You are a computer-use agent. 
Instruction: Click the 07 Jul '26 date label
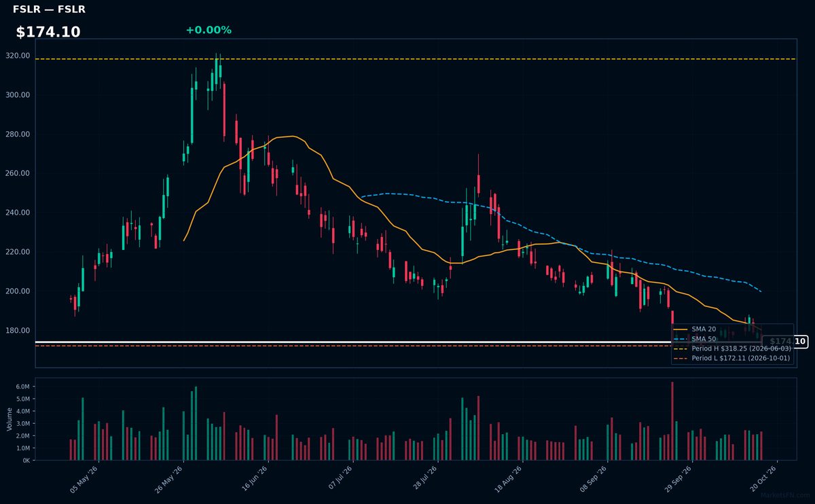point(340,479)
